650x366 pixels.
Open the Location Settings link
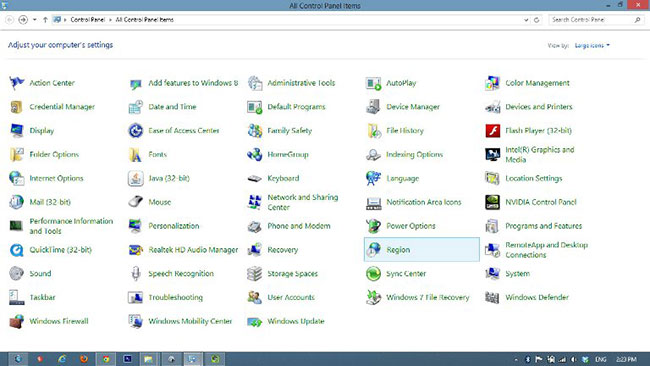point(534,178)
